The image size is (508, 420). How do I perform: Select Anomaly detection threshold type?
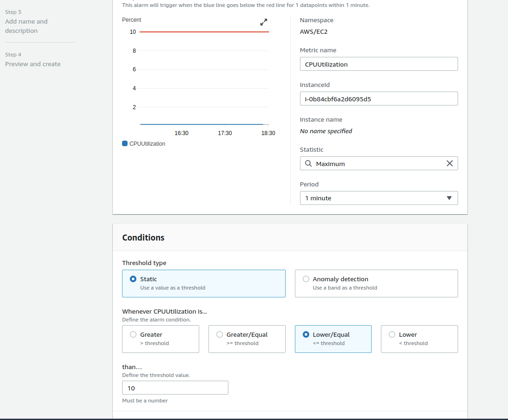tap(306, 279)
